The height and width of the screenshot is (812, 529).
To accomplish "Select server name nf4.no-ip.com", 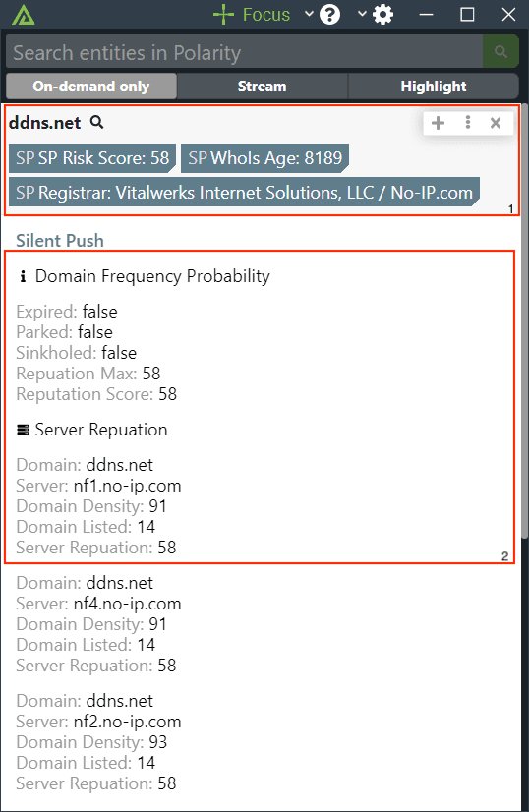I will tap(128, 604).
